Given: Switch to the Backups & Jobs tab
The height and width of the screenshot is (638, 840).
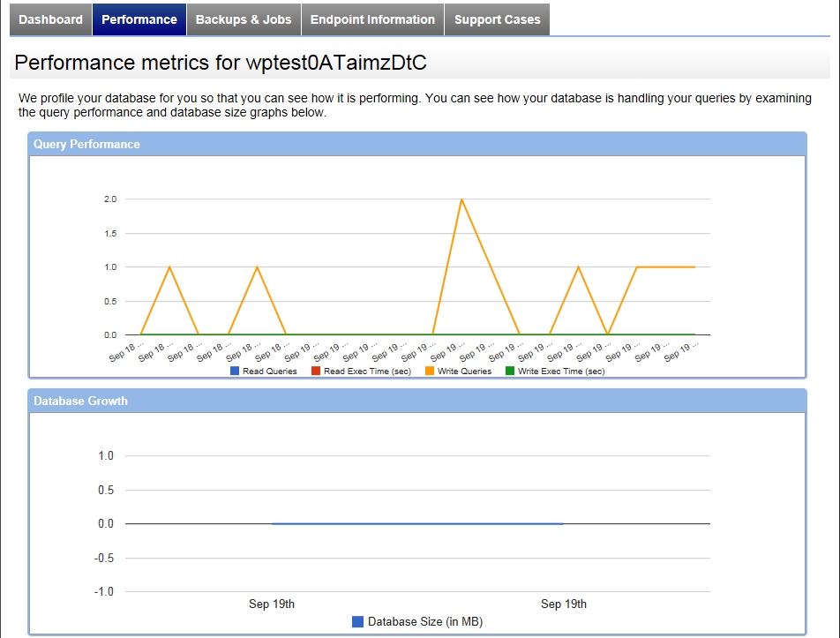Looking at the screenshot, I should (x=244, y=19).
